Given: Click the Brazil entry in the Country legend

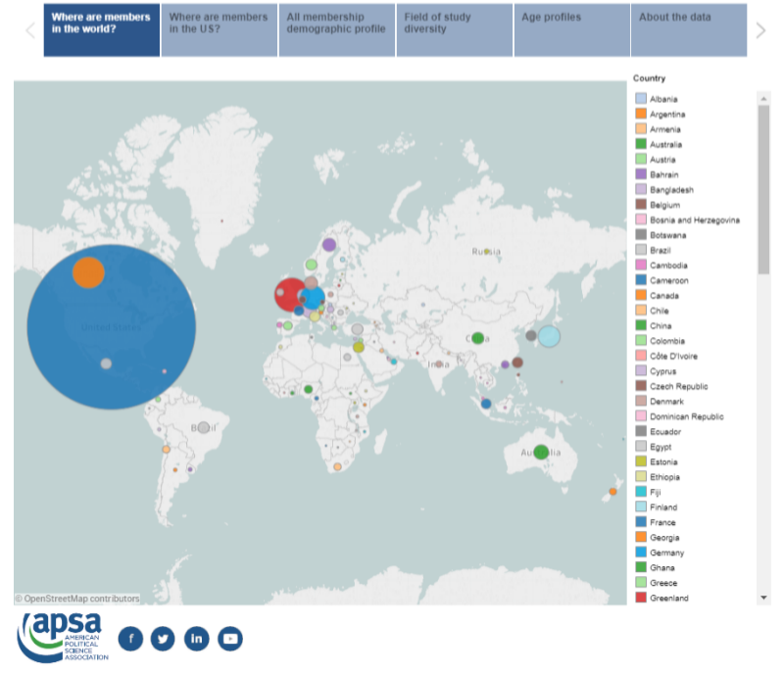Looking at the screenshot, I should tap(642, 249).
